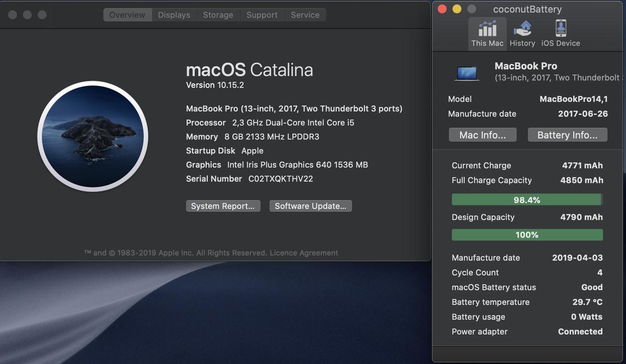Click battery manufacture date 2019-04-03
Image resolution: width=626 pixels, height=364 pixels.
(577, 258)
